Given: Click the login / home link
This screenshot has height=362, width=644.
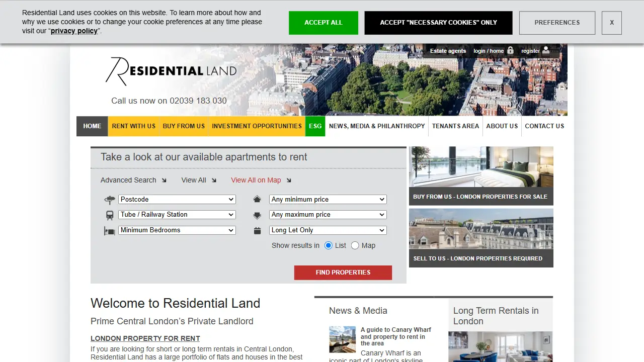Looking at the screenshot, I should pos(489,51).
